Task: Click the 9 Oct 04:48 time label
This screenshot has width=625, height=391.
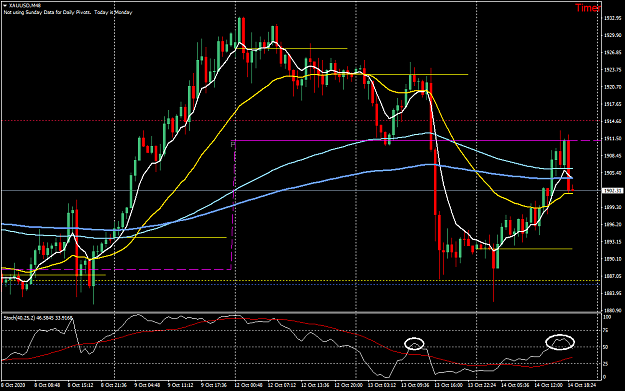Action: [147, 385]
